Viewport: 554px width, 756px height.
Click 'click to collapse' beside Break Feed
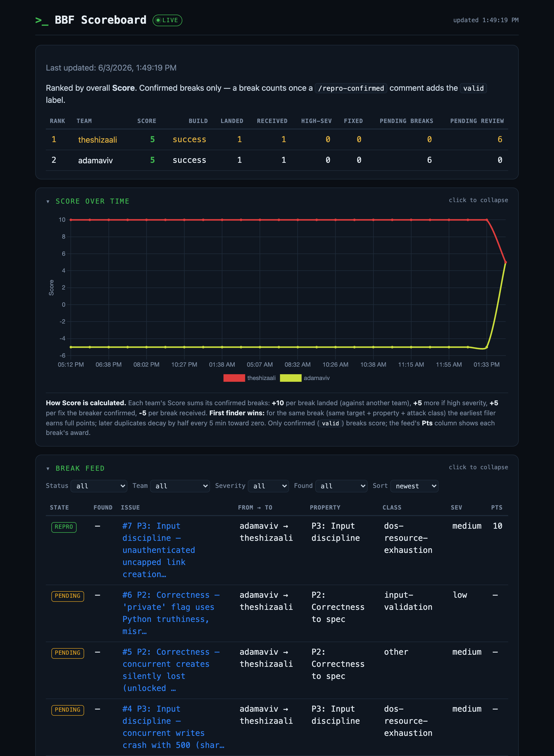(x=478, y=467)
